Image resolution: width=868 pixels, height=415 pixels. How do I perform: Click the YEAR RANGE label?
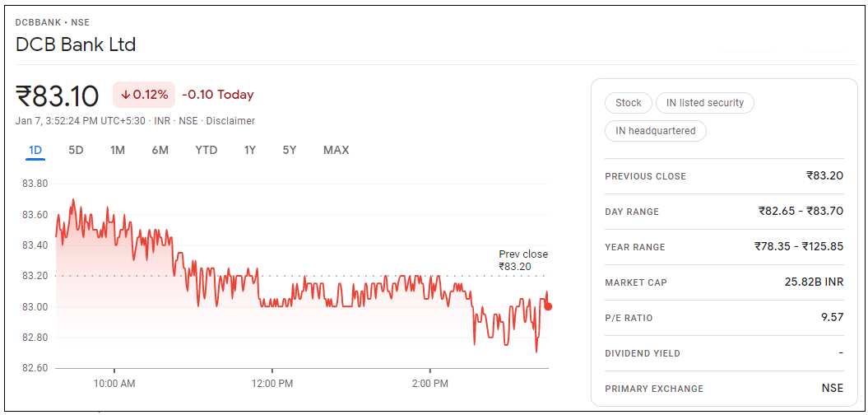(635, 247)
